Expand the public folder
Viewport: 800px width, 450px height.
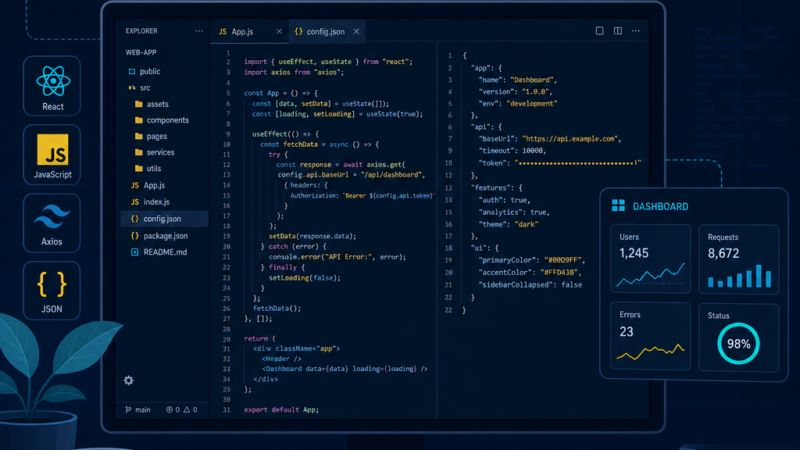tap(144, 71)
